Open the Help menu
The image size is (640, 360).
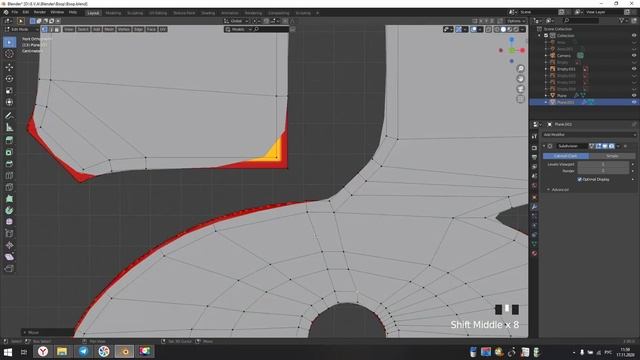73,12
